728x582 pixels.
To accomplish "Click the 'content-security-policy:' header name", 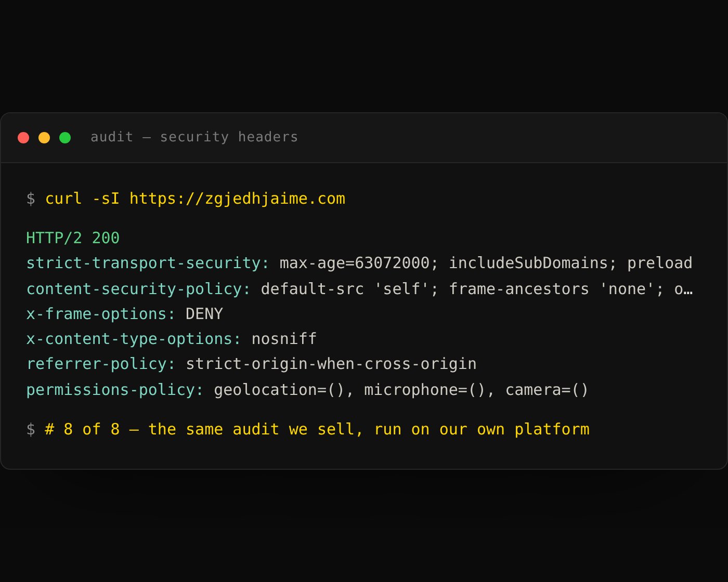I will (138, 289).
